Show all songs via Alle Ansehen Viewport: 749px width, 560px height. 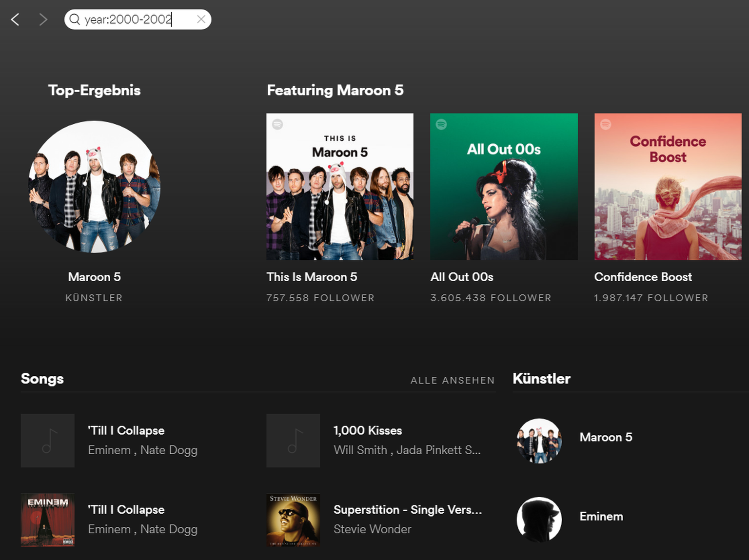pyautogui.click(x=453, y=380)
